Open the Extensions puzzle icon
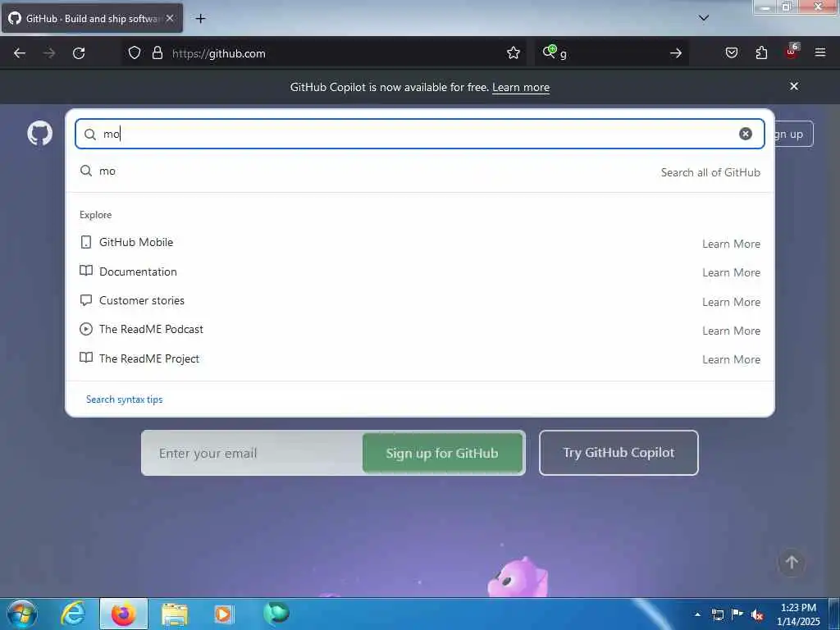This screenshot has height=630, width=840. tap(761, 53)
